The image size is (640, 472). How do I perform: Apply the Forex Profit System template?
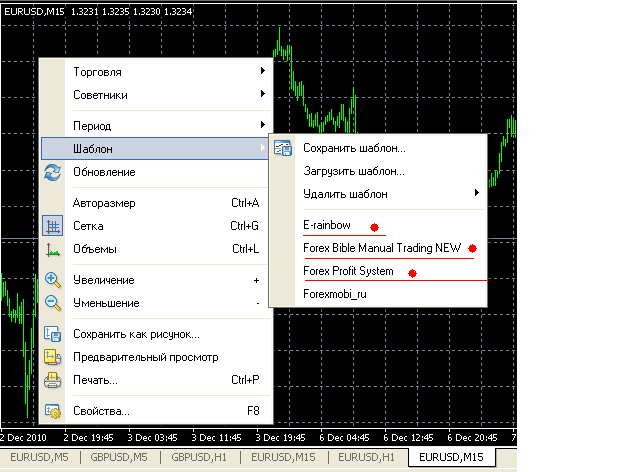(x=378, y=271)
